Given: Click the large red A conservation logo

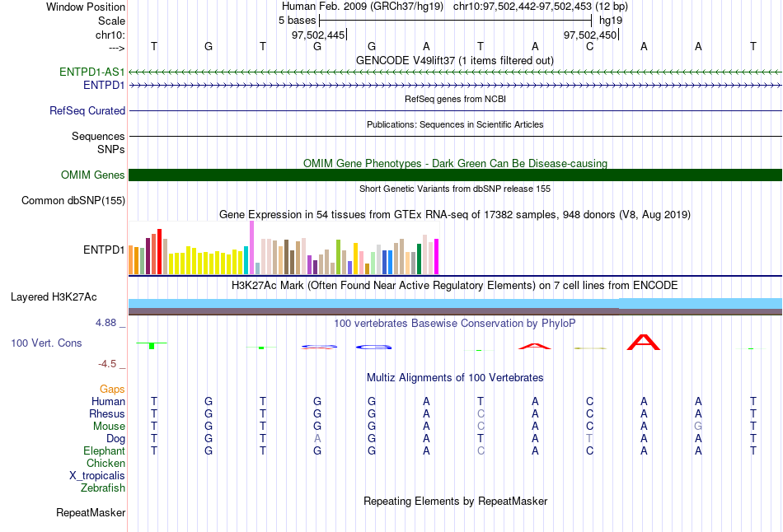Looking at the screenshot, I should 644,343.
